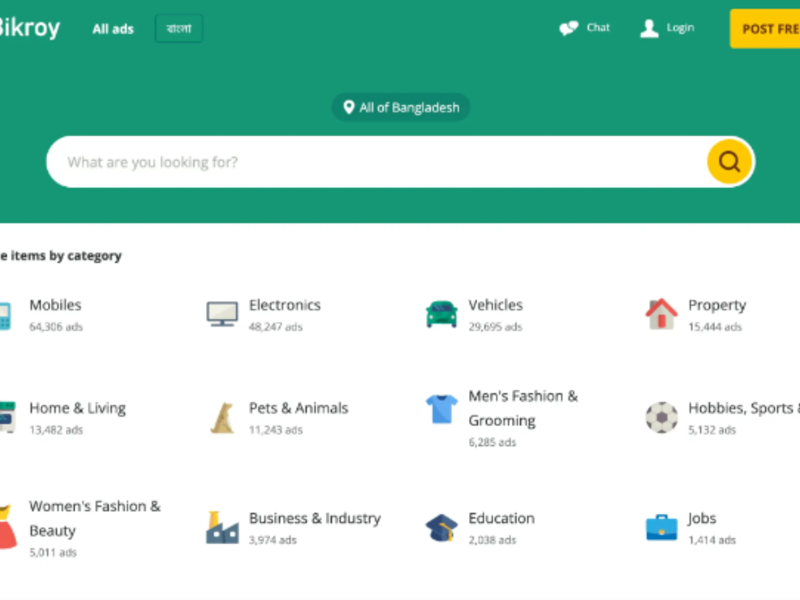
Task: Click the Electronics monitor icon
Action: (x=222, y=314)
